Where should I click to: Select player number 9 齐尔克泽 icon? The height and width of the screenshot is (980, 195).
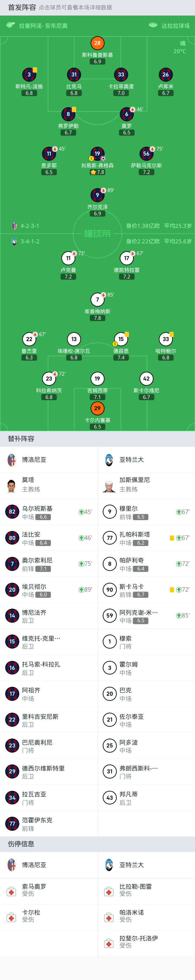(97, 195)
